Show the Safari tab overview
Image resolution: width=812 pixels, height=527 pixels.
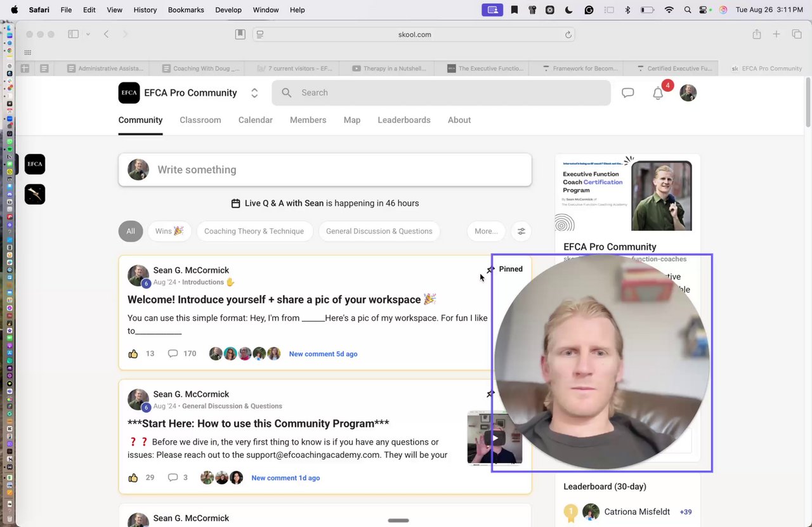(x=797, y=34)
